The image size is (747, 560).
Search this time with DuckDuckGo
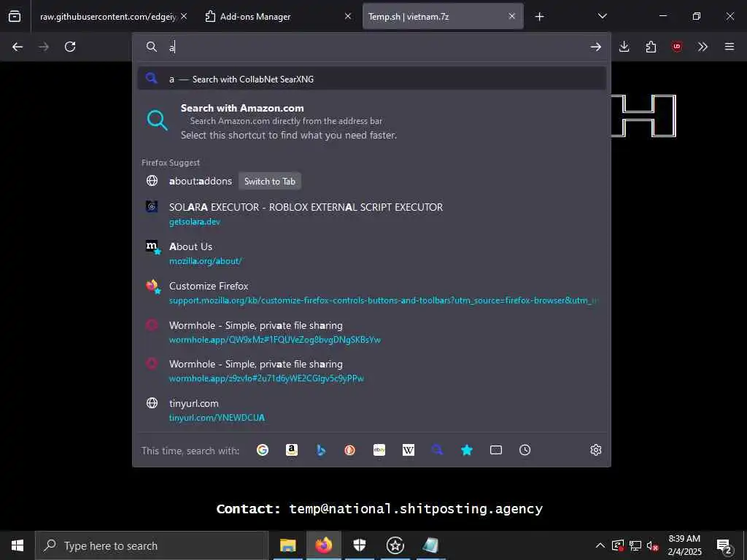pos(349,450)
